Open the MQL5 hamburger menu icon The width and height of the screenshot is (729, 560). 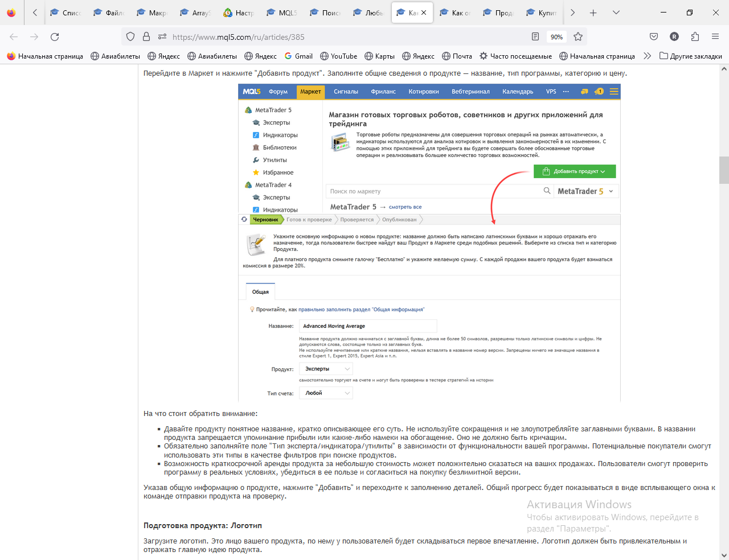[x=614, y=92]
